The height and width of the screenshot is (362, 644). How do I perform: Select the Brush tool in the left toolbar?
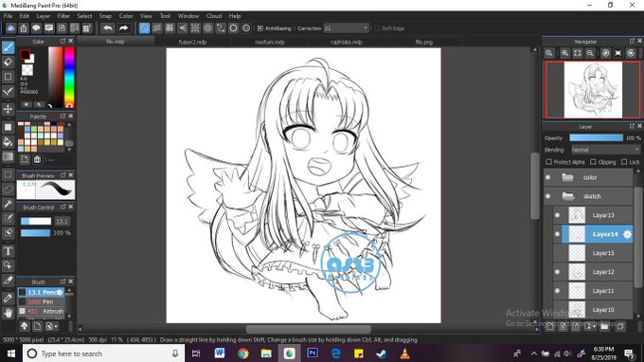tap(8, 47)
